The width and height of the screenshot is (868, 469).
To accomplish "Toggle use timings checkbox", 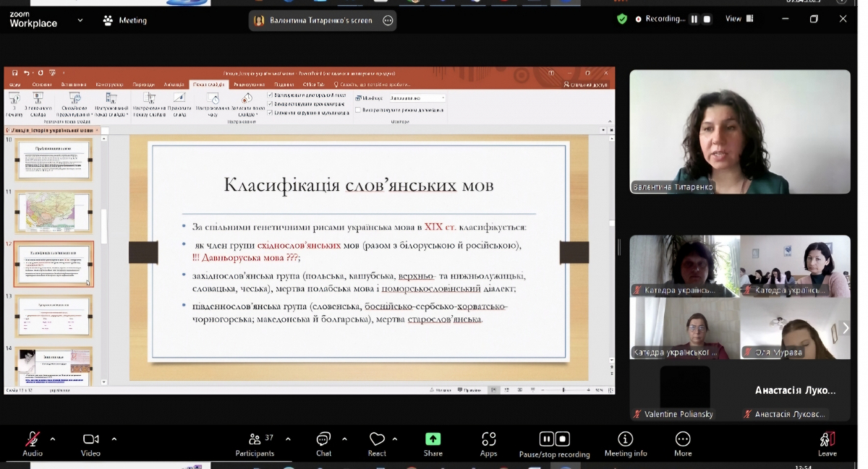I will pyautogui.click(x=271, y=103).
